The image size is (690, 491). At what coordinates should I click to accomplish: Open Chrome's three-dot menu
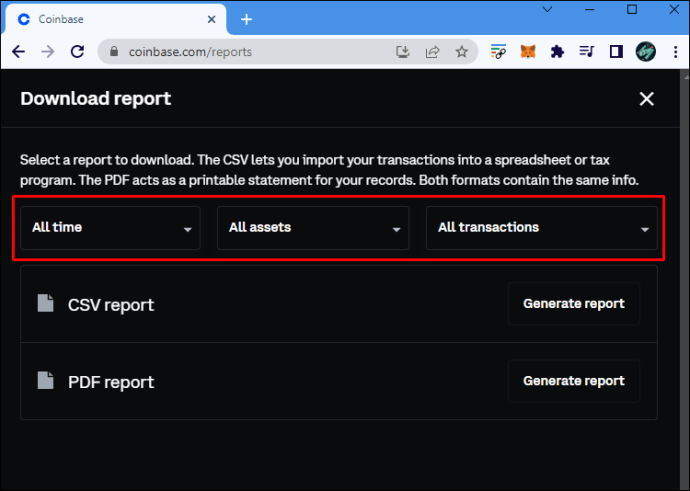675,52
